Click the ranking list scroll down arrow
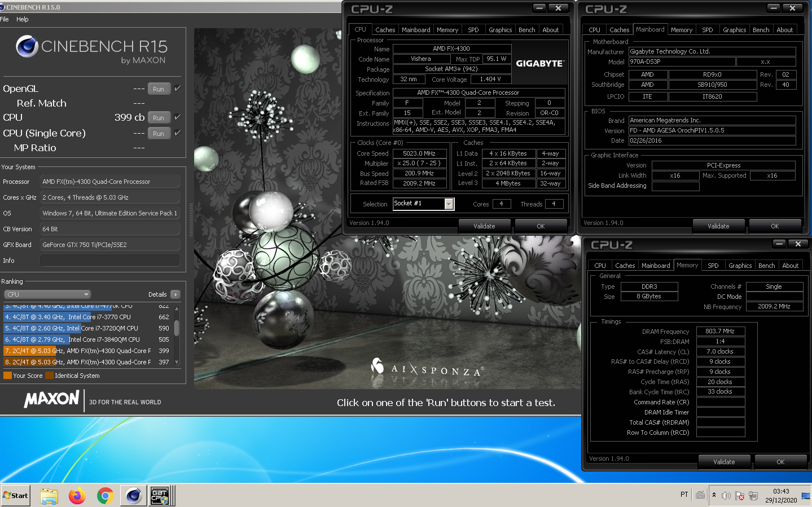The image size is (812, 507). point(177,363)
